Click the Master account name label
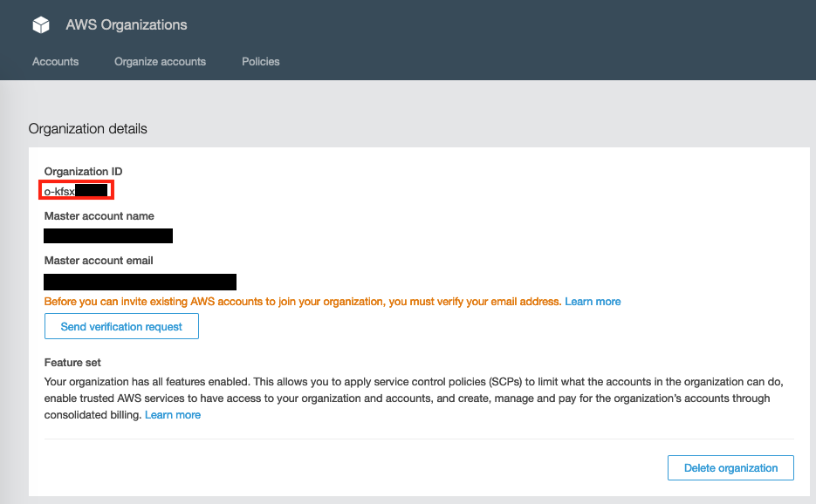This screenshot has width=816, height=504. [x=99, y=216]
